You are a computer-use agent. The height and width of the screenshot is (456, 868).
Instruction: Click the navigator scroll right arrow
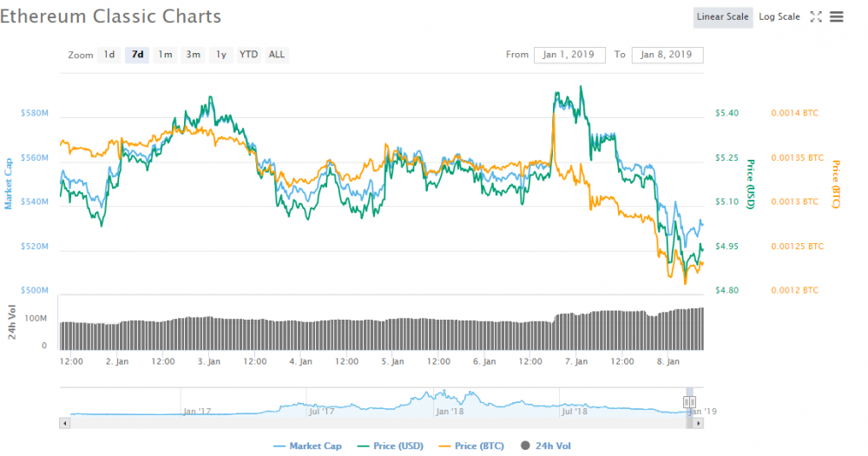click(x=698, y=423)
